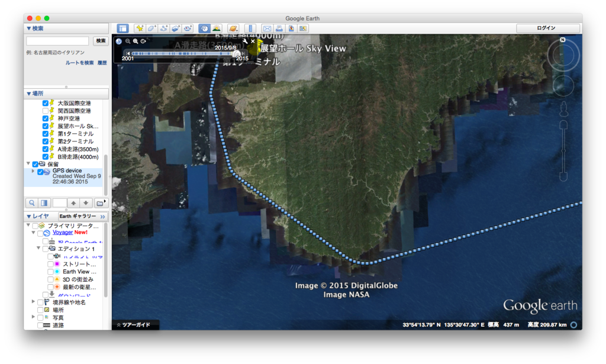Uncheck the 神戸空港 placemark
The image size is (606, 364).
coord(45,118)
